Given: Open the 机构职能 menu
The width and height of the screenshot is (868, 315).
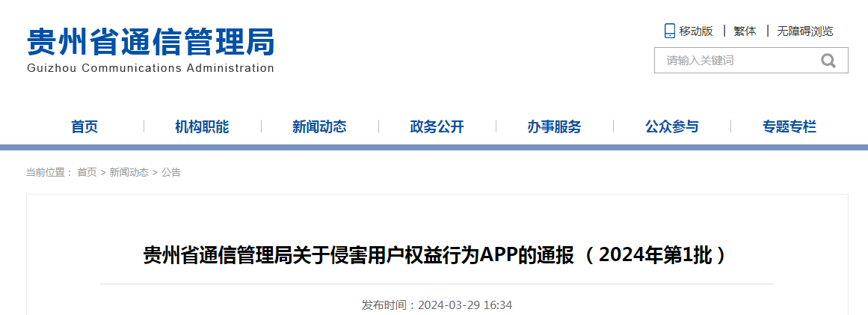Looking at the screenshot, I should (202, 126).
